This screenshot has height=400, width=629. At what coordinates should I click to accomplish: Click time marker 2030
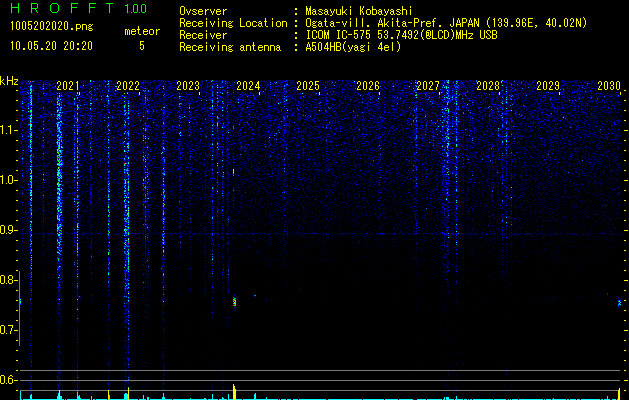pos(609,86)
